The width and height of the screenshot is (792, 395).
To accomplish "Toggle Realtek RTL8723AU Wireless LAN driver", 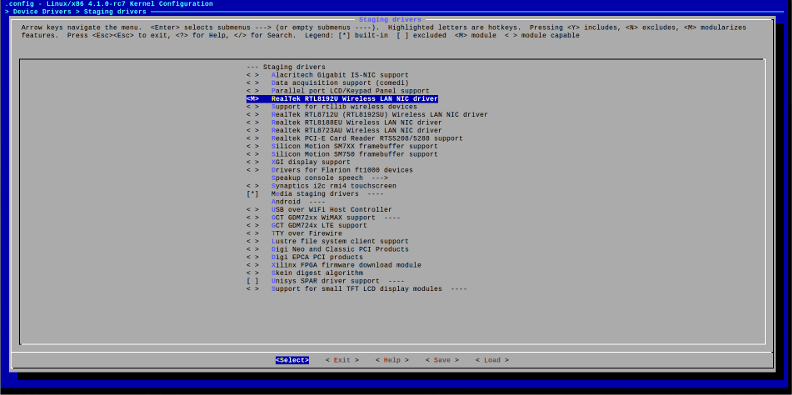I will tap(344, 130).
